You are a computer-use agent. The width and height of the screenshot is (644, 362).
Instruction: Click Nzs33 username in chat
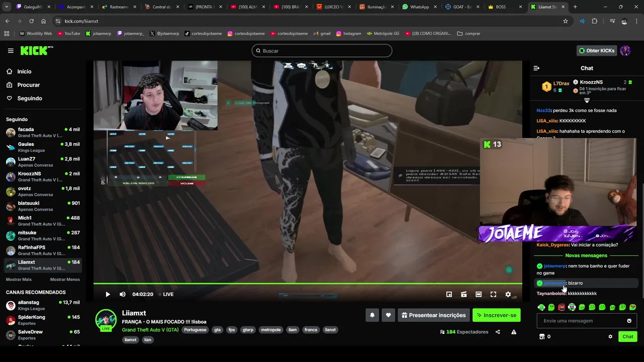pos(543,111)
